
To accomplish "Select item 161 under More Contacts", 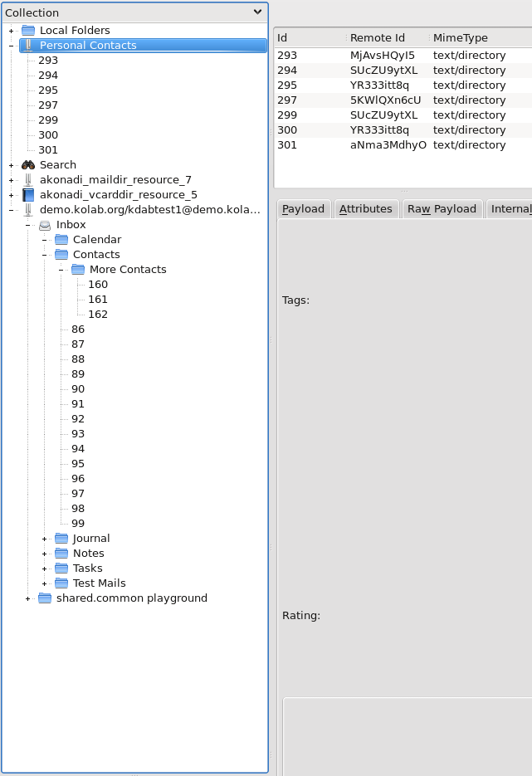I will tap(98, 300).
